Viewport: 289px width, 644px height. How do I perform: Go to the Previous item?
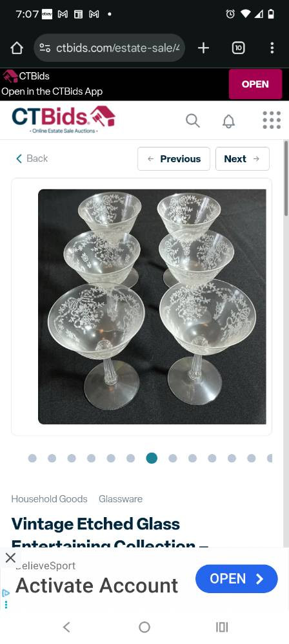pyautogui.click(x=174, y=159)
